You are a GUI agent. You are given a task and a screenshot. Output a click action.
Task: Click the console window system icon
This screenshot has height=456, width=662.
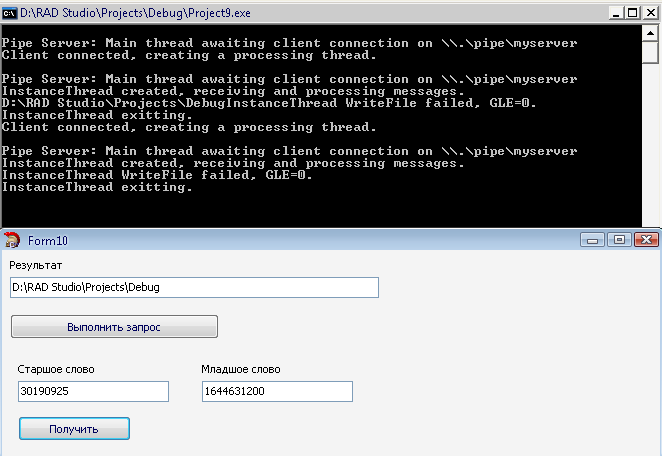pos(9,13)
